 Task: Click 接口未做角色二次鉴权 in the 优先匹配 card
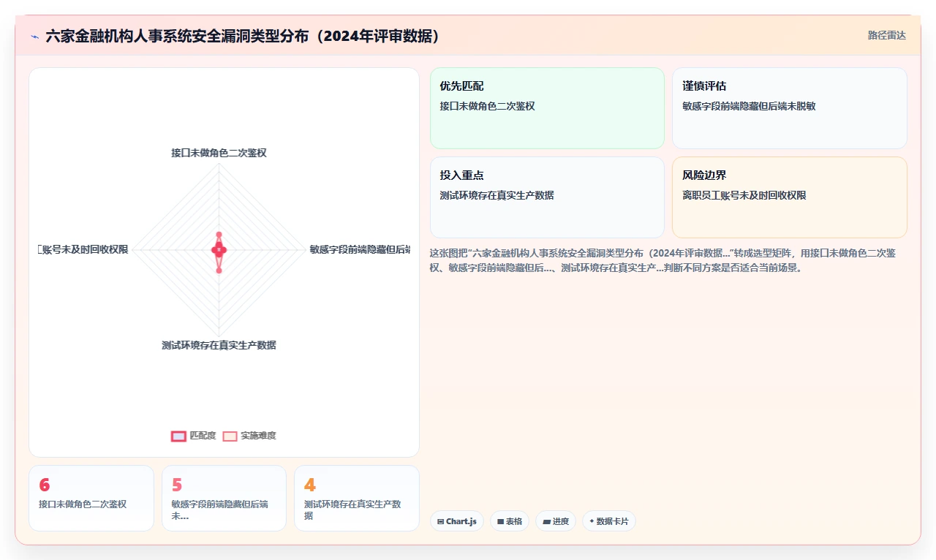487,106
